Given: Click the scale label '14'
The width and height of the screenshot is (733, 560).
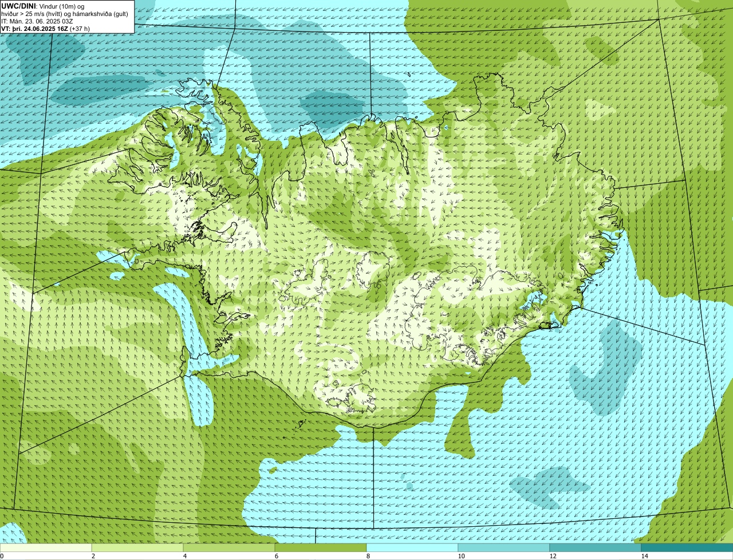Looking at the screenshot, I should 644,556.
